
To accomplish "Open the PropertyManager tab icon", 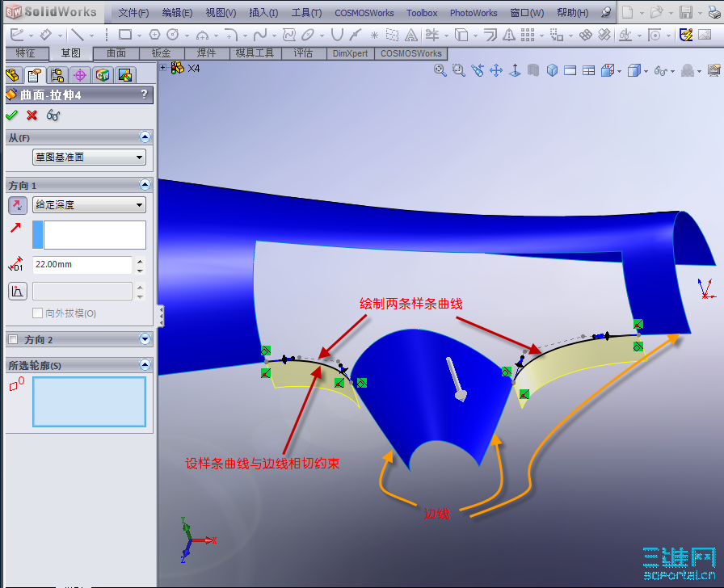I will (35, 75).
